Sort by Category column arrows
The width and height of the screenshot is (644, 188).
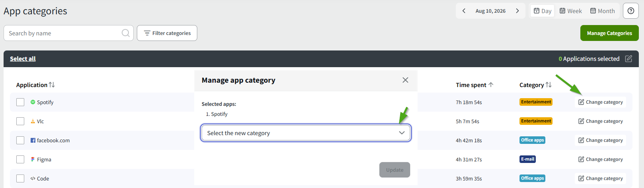click(549, 85)
